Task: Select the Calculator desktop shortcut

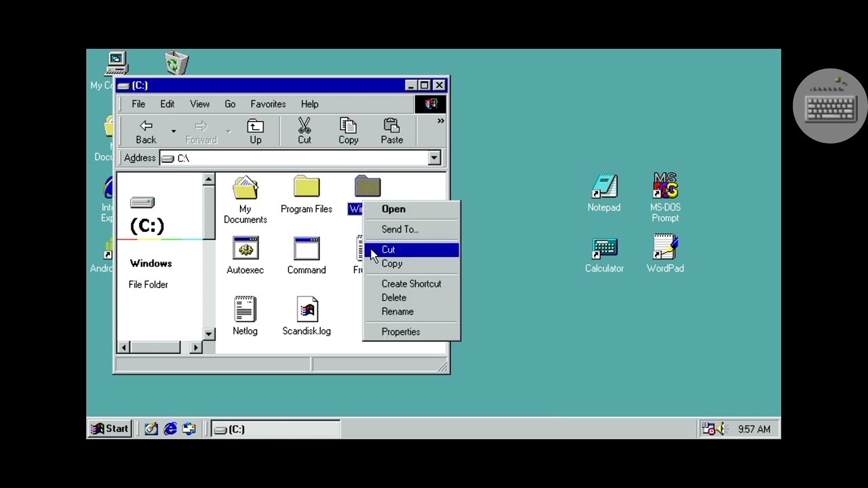Action: [x=604, y=247]
